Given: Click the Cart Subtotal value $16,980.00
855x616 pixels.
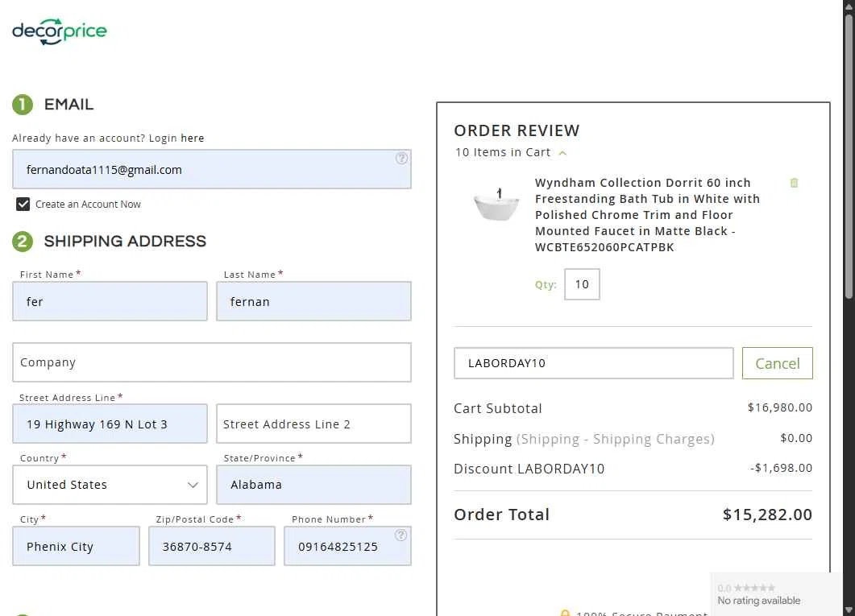Looking at the screenshot, I should click(x=780, y=407).
